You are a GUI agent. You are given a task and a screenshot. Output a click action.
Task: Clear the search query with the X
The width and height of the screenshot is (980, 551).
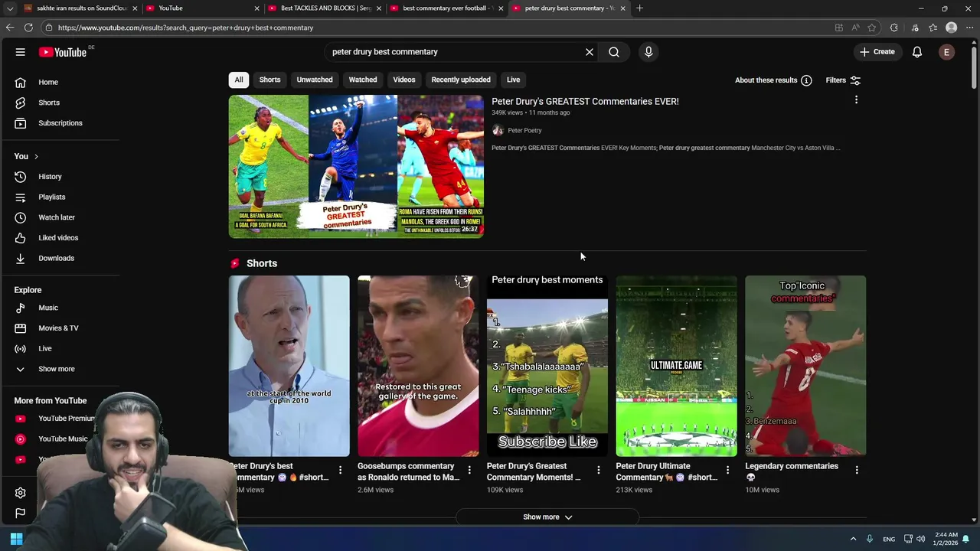tap(590, 52)
